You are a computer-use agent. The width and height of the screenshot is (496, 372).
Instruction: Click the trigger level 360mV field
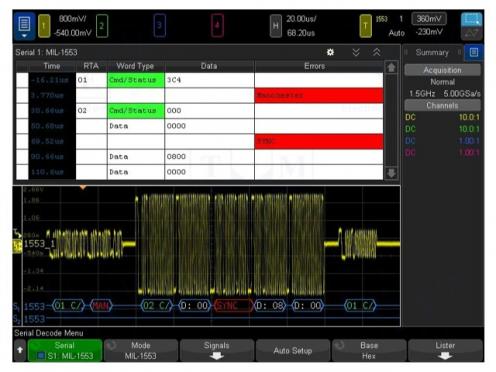[429, 19]
